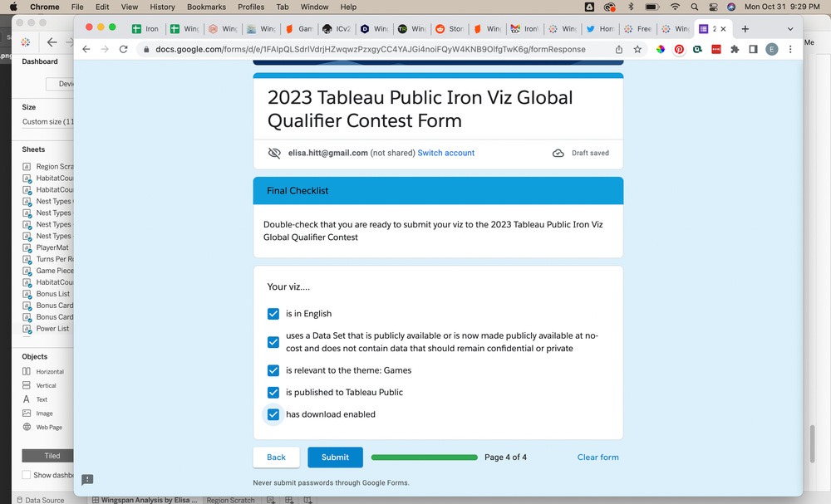Click the URL address bar field
The image size is (831, 504).
pos(371,49)
